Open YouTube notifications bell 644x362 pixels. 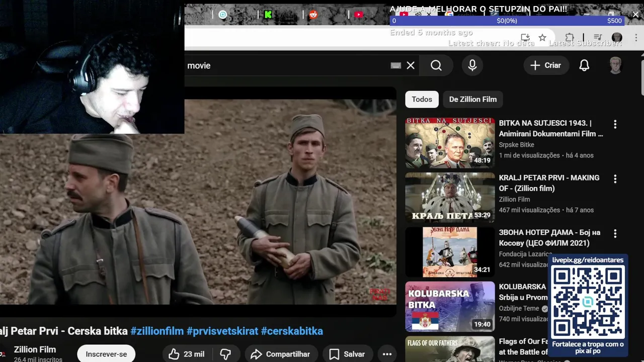[x=584, y=65]
